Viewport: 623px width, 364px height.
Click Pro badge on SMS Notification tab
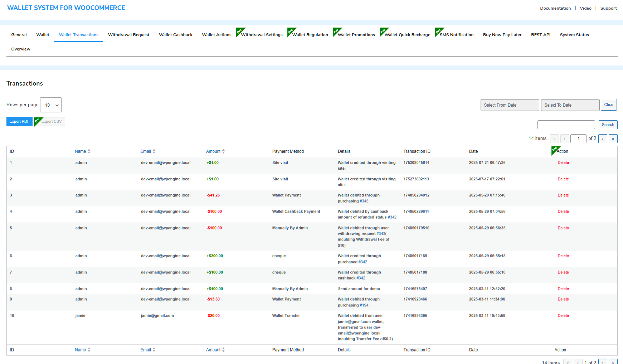[439, 31]
